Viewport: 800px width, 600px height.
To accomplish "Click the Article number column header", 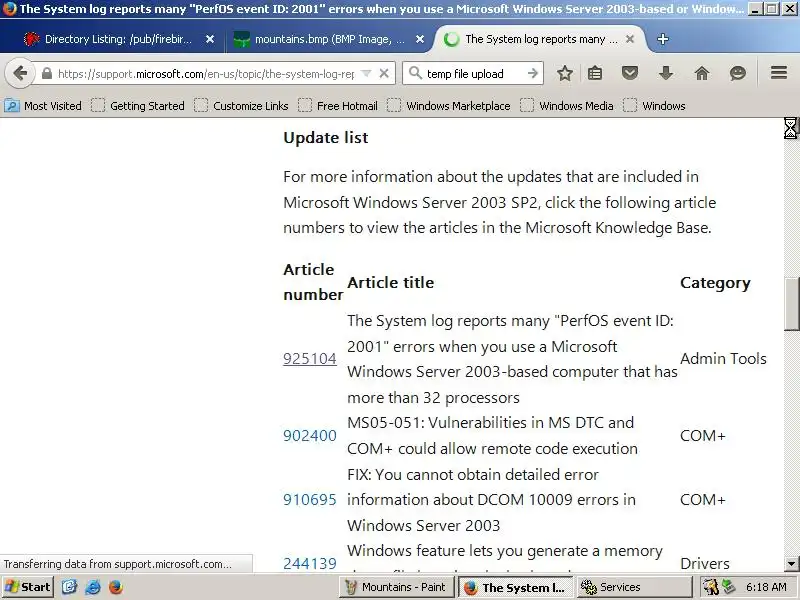I will tap(313, 282).
